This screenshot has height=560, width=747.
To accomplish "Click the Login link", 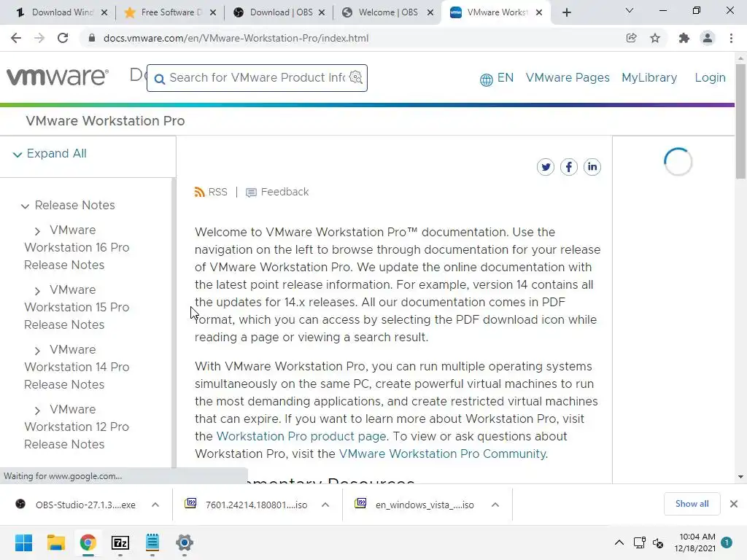I will (x=710, y=77).
